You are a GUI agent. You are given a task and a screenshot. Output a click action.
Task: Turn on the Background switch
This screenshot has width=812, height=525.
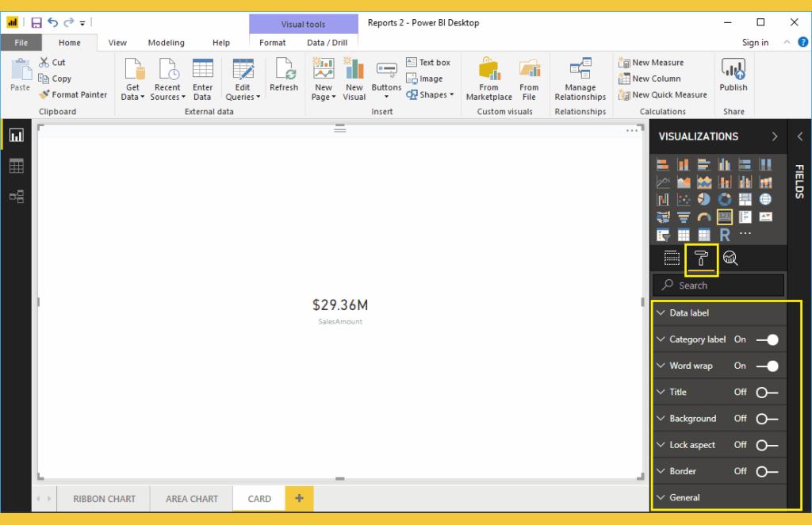[x=767, y=419]
